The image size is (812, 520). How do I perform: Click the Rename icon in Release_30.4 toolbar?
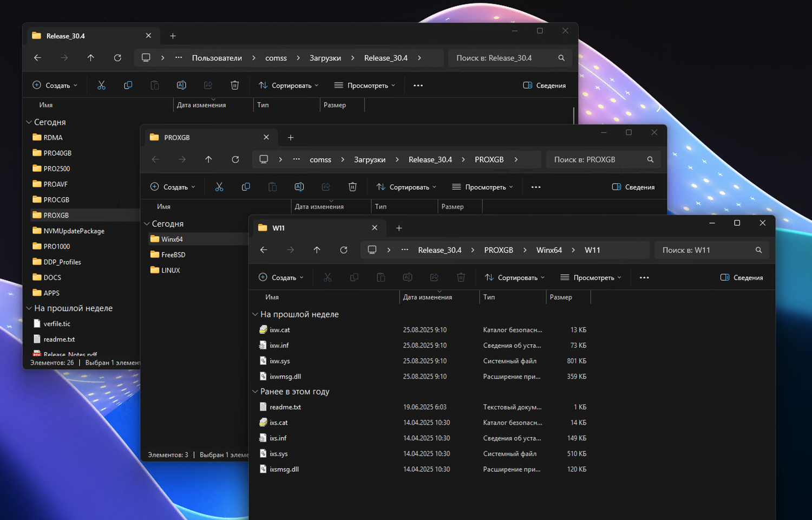point(181,85)
